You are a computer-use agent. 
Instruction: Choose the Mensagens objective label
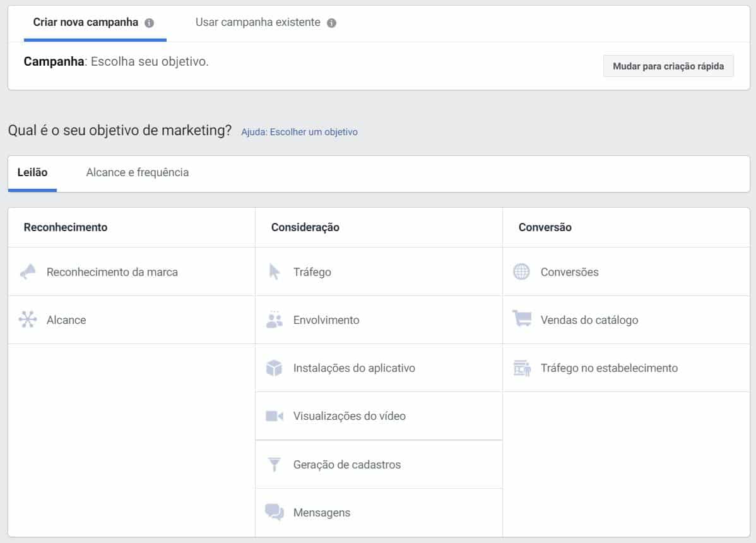pyautogui.click(x=322, y=513)
